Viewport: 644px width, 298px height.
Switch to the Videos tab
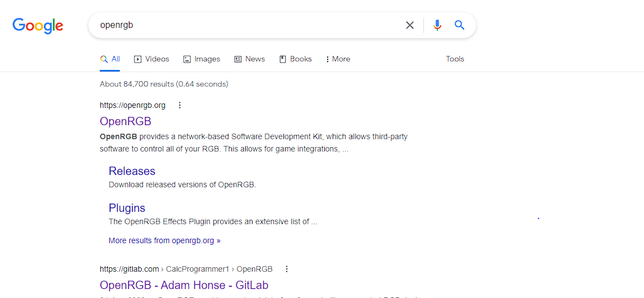(x=152, y=59)
